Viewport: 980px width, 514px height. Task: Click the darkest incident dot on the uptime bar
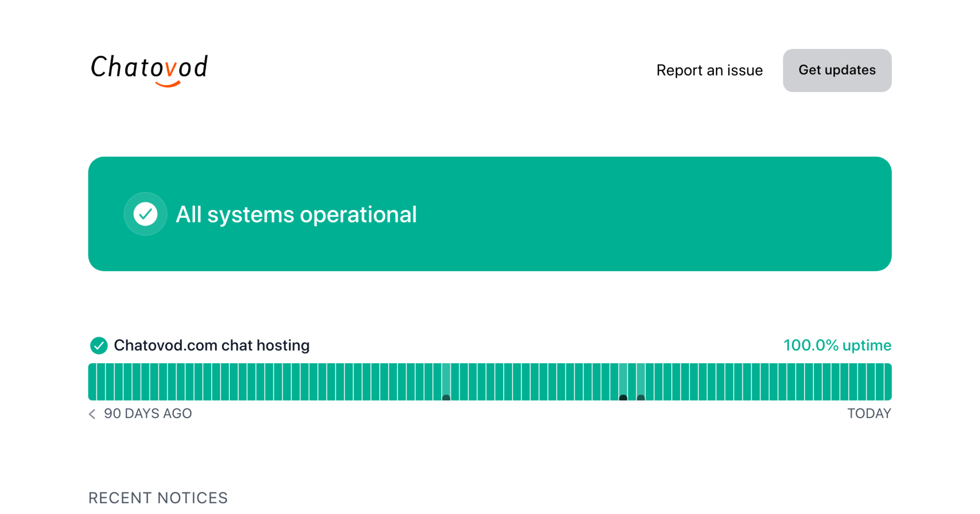pyautogui.click(x=623, y=397)
